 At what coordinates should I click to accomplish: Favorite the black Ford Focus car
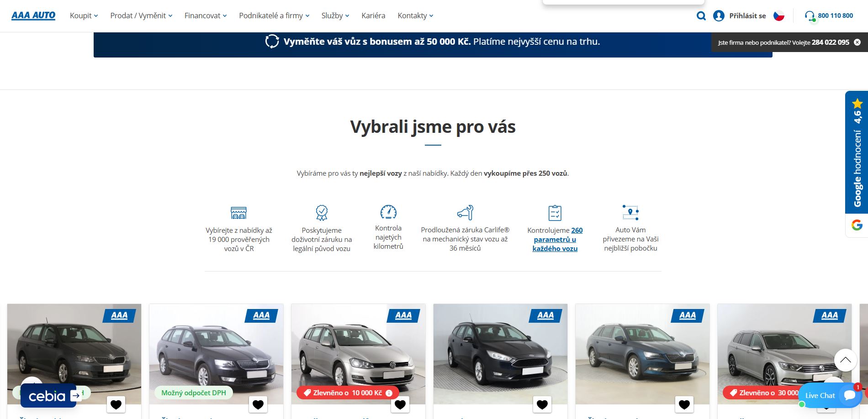(x=542, y=404)
